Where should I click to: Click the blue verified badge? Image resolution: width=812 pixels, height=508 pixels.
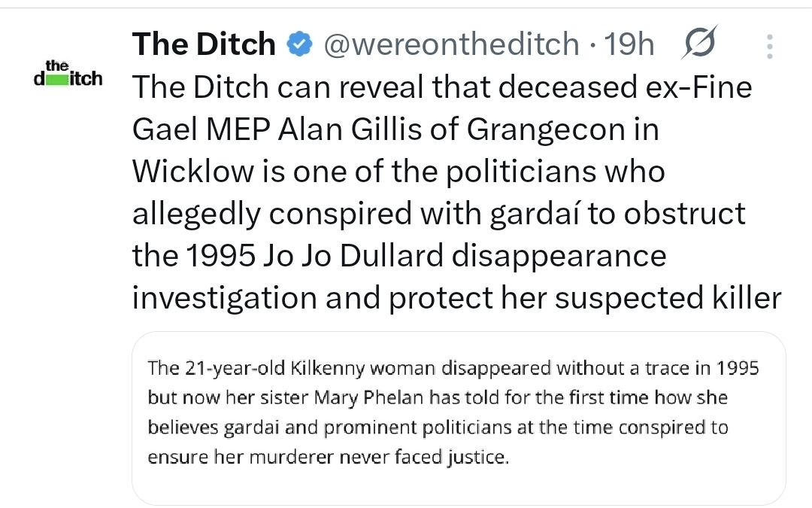(x=300, y=45)
